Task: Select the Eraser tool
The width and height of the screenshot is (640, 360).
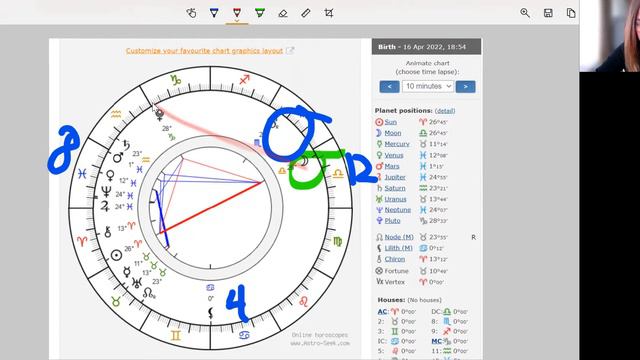Action: tap(283, 13)
